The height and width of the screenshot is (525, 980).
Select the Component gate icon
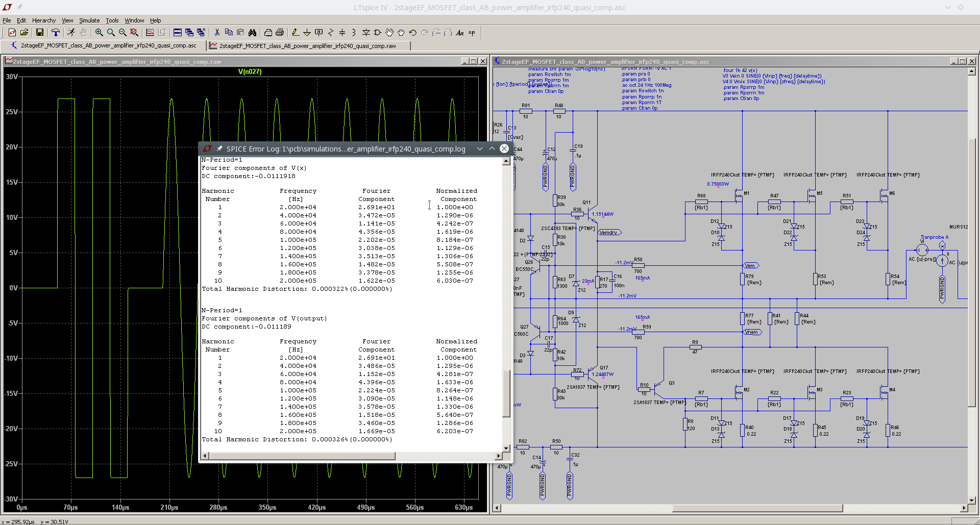click(378, 33)
